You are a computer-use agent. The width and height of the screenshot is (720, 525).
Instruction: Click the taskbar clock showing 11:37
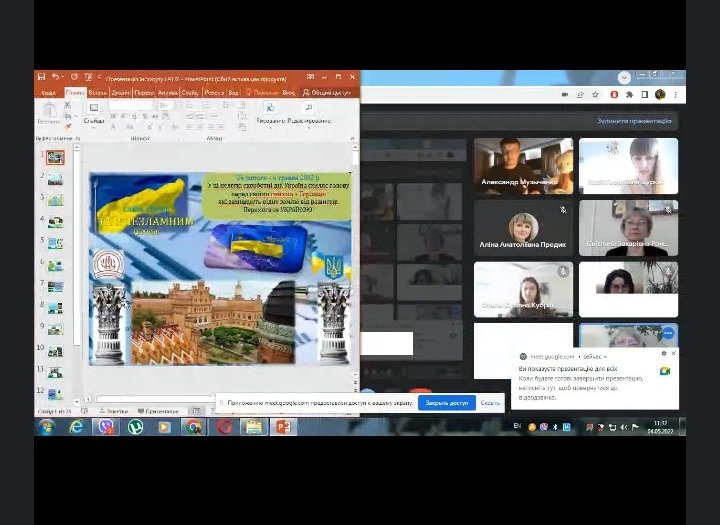click(660, 427)
